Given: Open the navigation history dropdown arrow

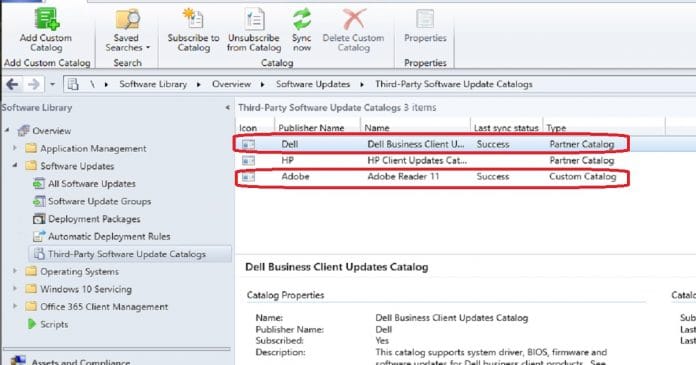Looking at the screenshot, I should point(52,84).
